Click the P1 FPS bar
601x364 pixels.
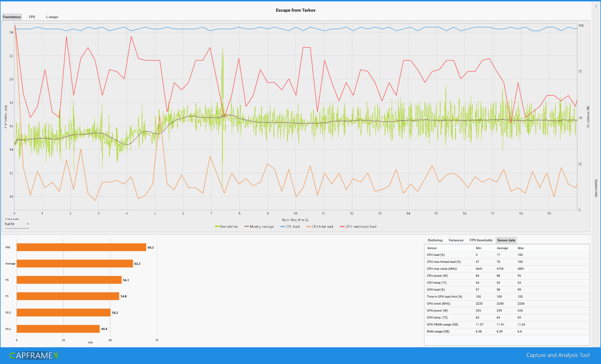[x=68, y=296]
